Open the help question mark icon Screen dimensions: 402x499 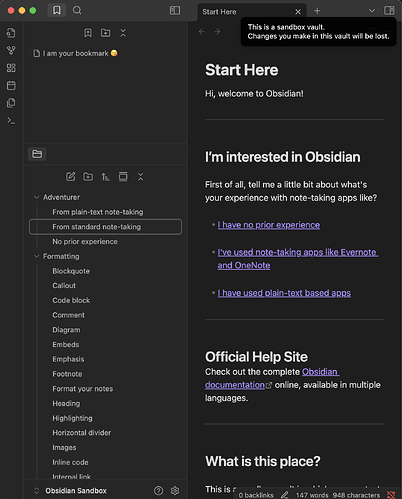158,490
